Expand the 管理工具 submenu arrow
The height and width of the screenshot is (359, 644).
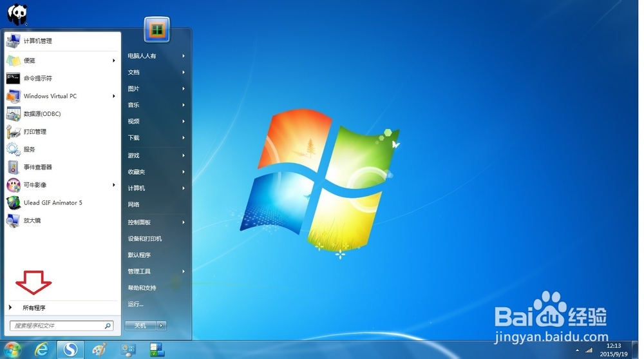click(x=184, y=271)
